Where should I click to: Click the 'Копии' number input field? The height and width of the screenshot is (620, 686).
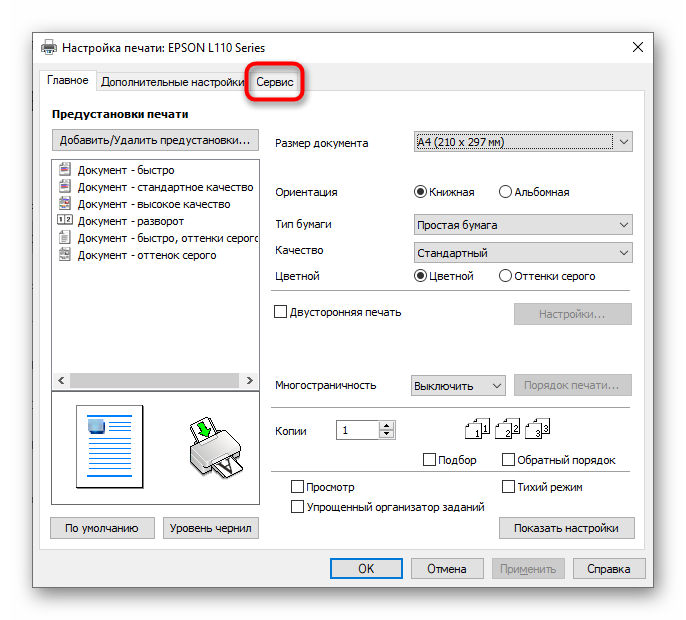tap(357, 431)
